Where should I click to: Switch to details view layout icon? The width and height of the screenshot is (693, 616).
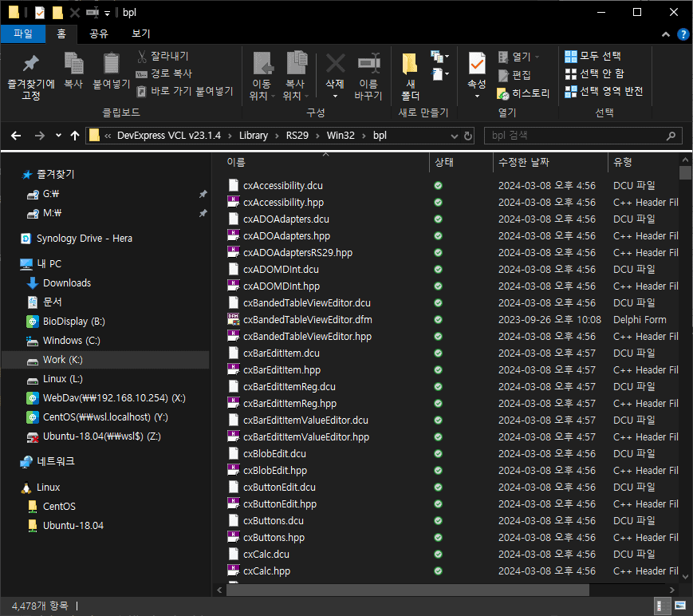[662, 606]
